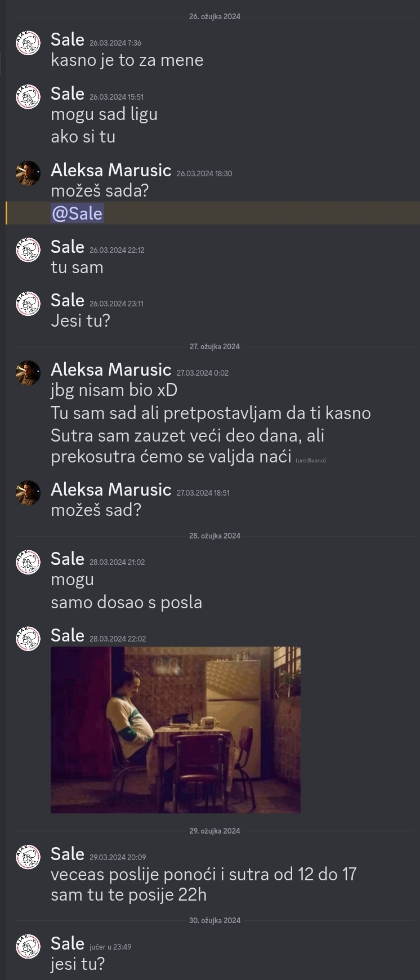Click Sale's avatar on the 'jučer u 23:49' message
Viewport: 420px width, 980px height.
[x=28, y=947]
